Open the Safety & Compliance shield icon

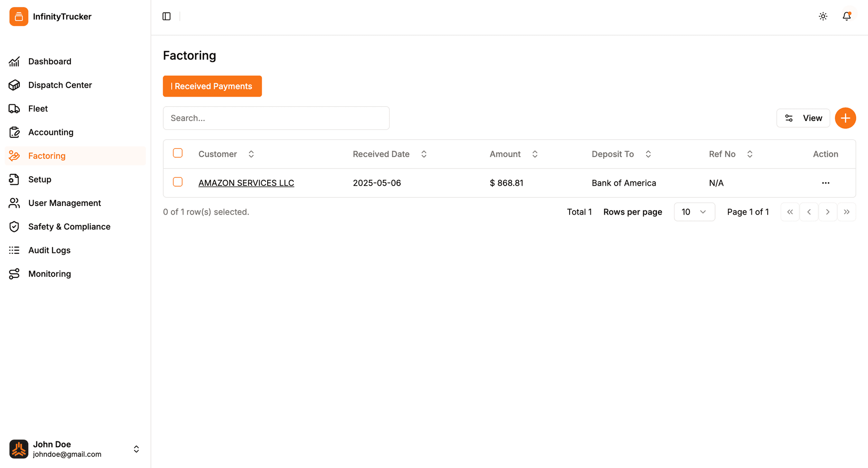(x=14, y=226)
